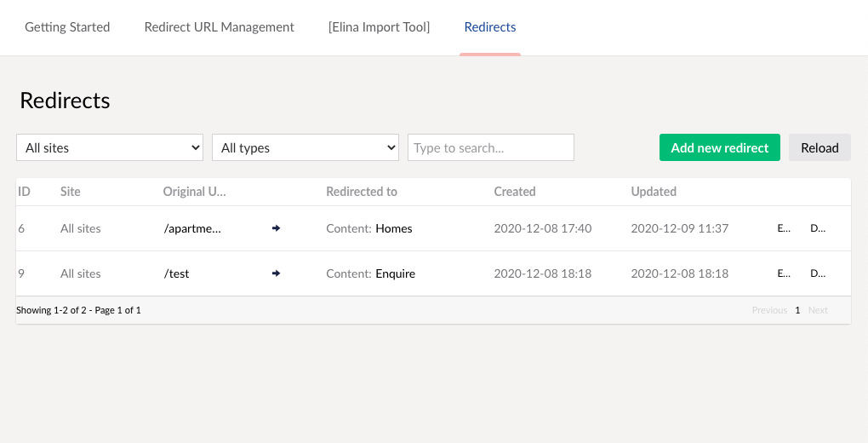Open the Enquire content link
Viewport: 868px width, 443px height.
(x=395, y=273)
